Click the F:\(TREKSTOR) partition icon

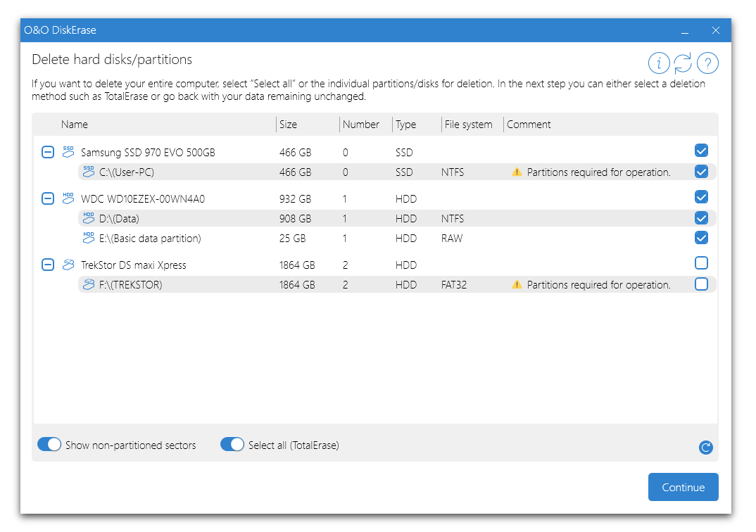tap(88, 284)
